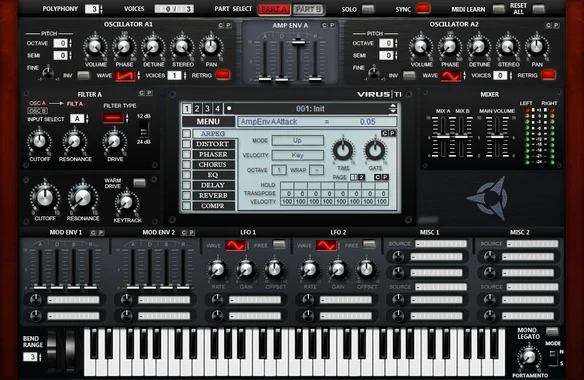Select the Delay menu item
This screenshot has height=380, width=584.
point(213,185)
